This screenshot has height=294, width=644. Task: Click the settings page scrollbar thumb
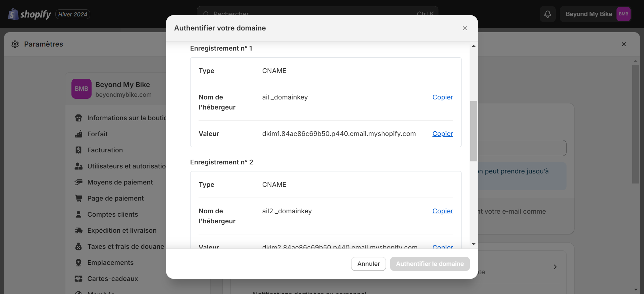pyautogui.click(x=636, y=124)
